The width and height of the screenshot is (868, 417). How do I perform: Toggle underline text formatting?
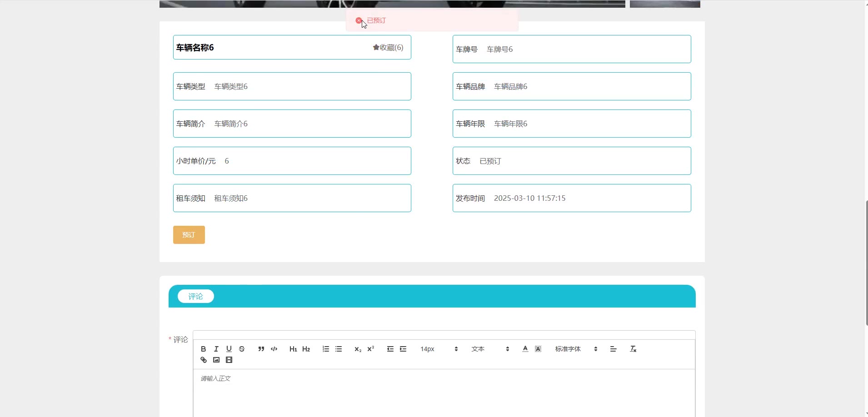tap(229, 349)
